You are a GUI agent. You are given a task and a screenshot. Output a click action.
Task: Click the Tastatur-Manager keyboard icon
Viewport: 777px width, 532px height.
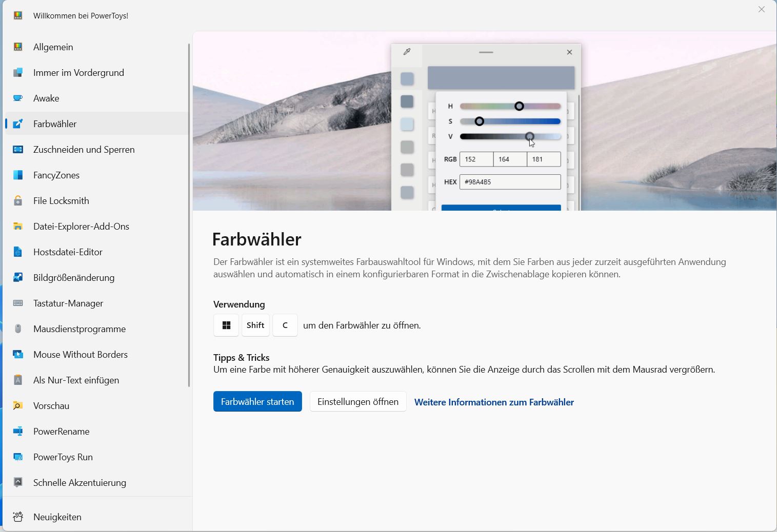(x=18, y=303)
